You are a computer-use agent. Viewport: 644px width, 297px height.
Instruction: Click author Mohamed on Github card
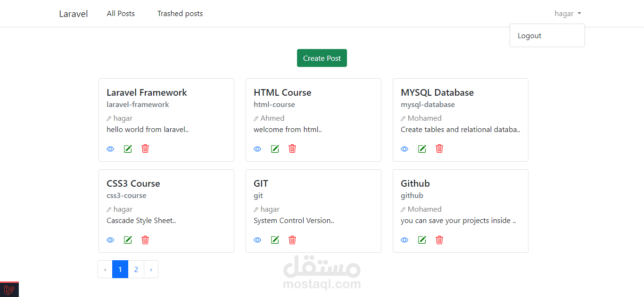(x=425, y=209)
